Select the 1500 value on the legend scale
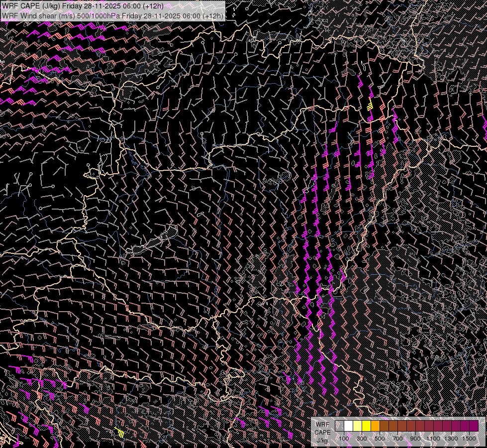 [469, 439]
